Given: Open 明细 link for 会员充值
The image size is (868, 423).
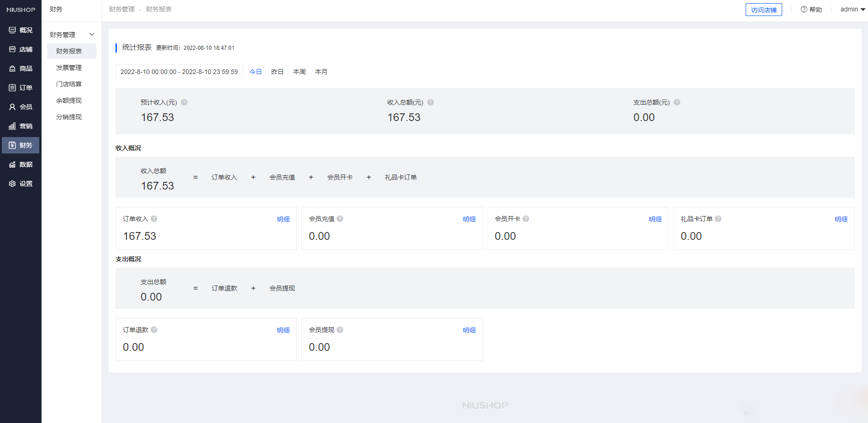Looking at the screenshot, I should tap(469, 219).
